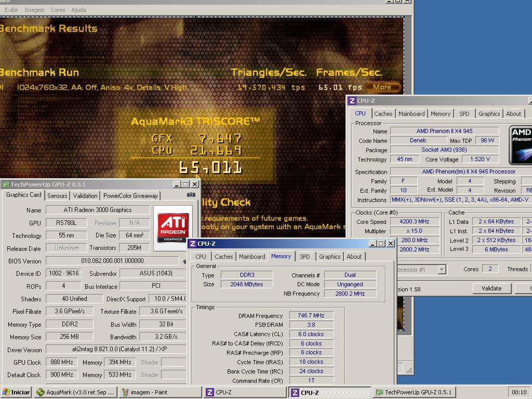
Task: Open the Ajuda menu in Paint
Action: [78, 10]
